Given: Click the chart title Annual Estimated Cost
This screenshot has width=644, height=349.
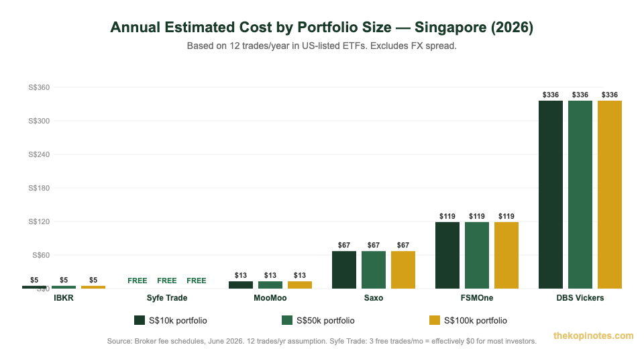Looking at the screenshot, I should [321, 27].
